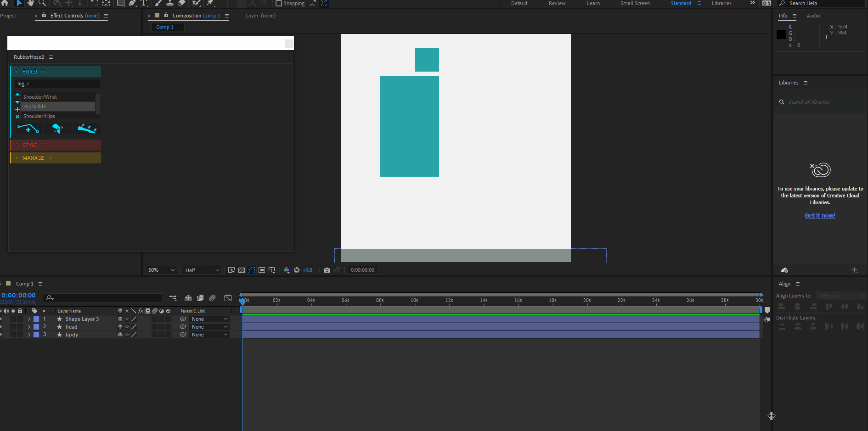Viewport: 868px width, 431px height.
Task: Select the Rotation tool
Action: (x=94, y=3)
